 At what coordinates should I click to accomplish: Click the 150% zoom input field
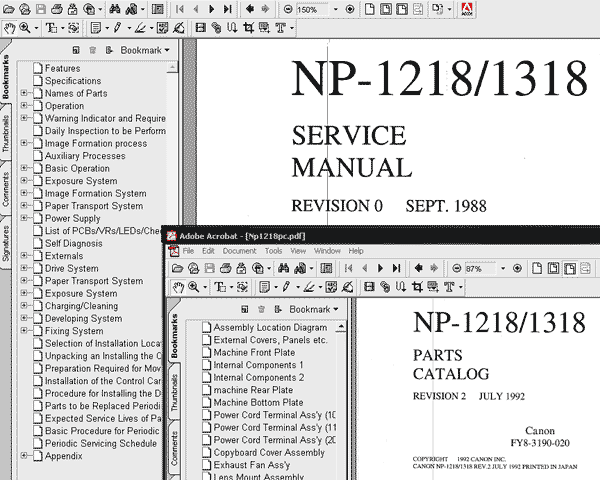[x=313, y=9]
